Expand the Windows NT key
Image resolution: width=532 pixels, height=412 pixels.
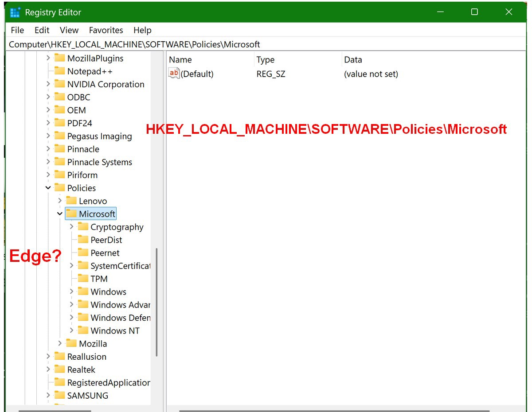71,330
